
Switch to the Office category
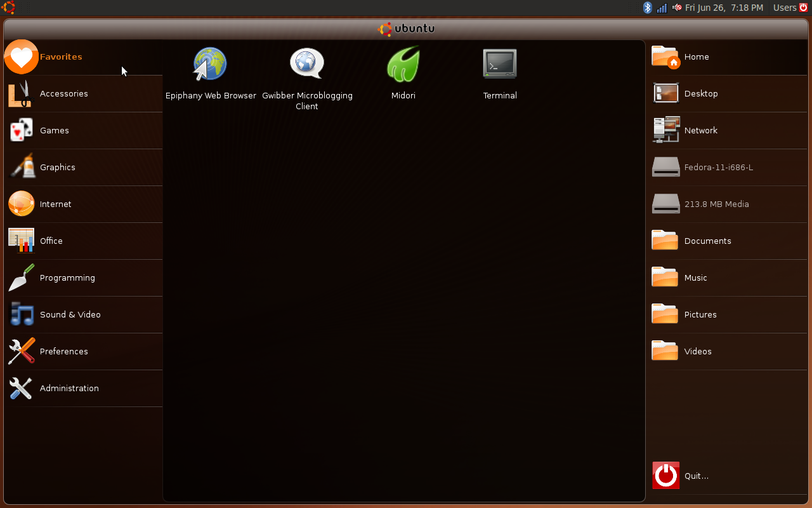(x=51, y=241)
